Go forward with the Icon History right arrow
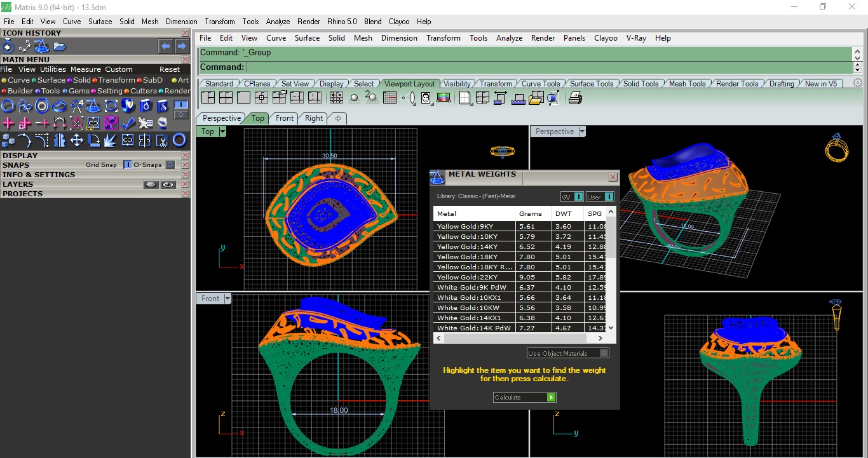 pyautogui.click(x=182, y=46)
